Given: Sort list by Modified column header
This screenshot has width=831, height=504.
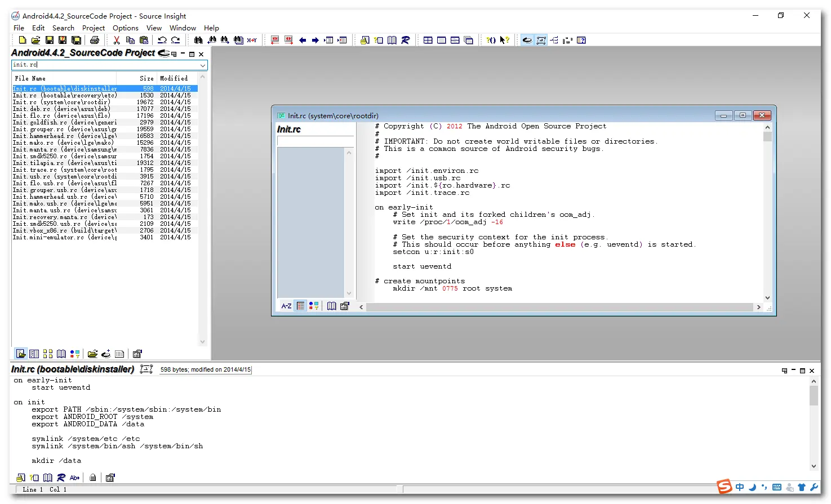Looking at the screenshot, I should (x=177, y=78).
